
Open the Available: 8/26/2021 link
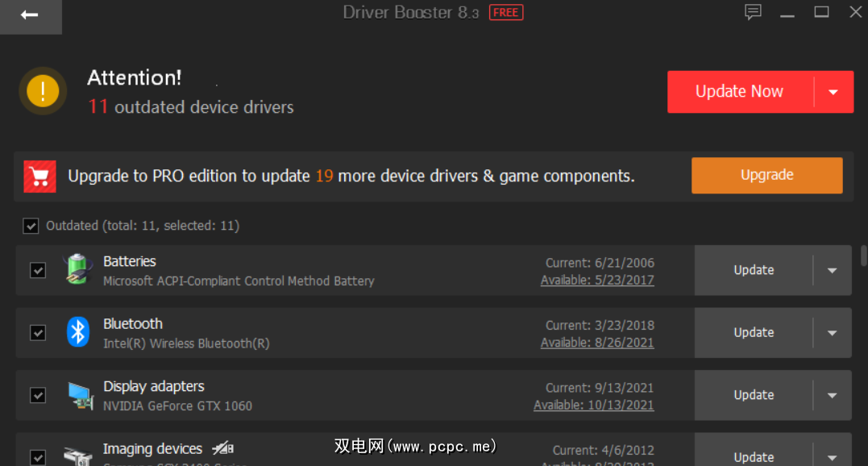[597, 343]
